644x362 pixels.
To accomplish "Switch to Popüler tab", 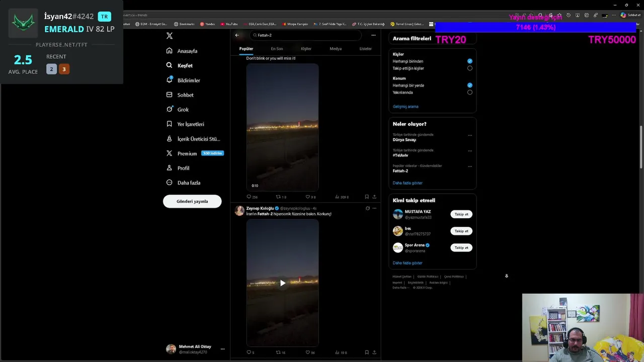I will pyautogui.click(x=246, y=49).
